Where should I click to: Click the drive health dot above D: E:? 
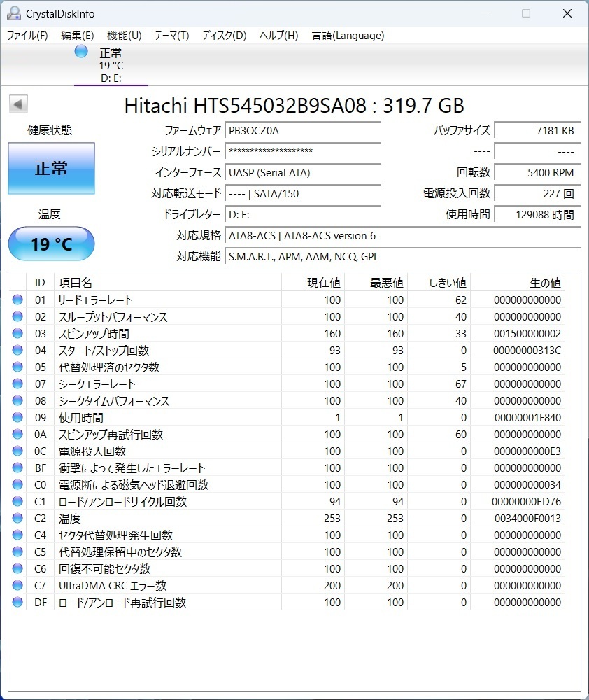pos(80,50)
